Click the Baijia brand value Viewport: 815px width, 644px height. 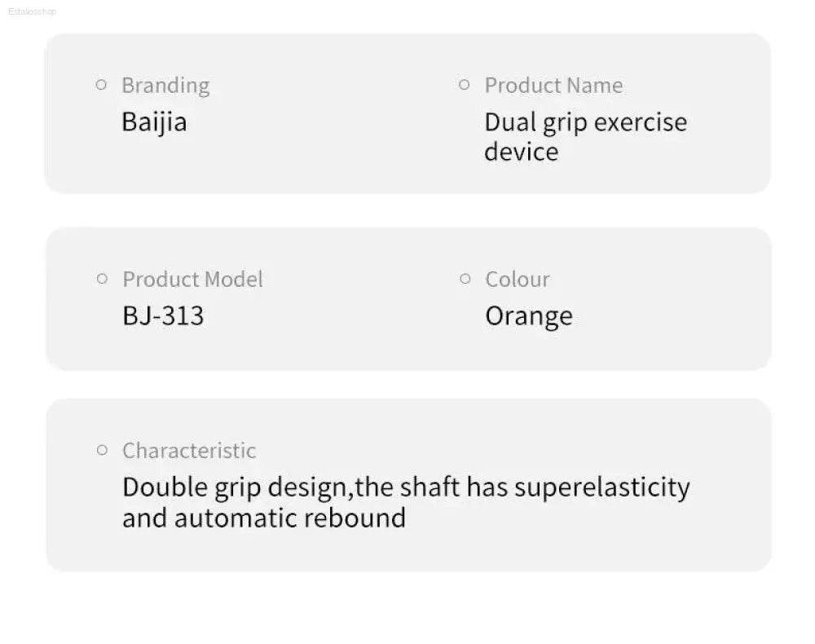click(154, 122)
